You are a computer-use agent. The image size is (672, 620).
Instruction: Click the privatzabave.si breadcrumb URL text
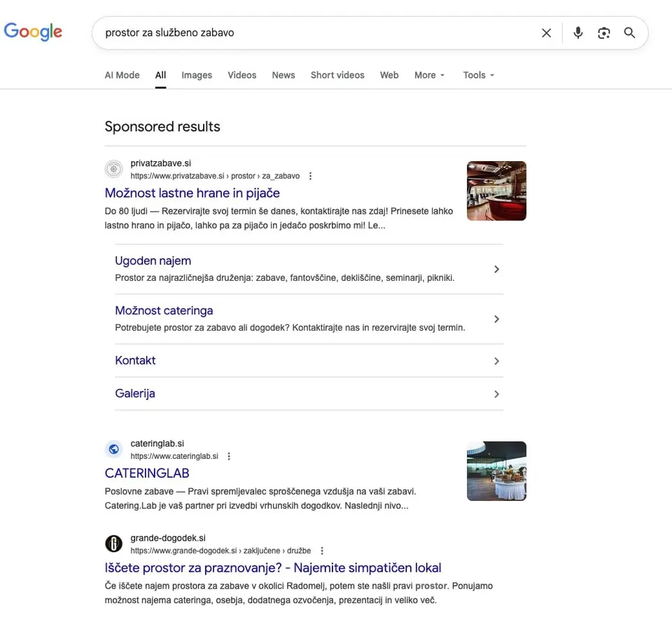pos(215,176)
